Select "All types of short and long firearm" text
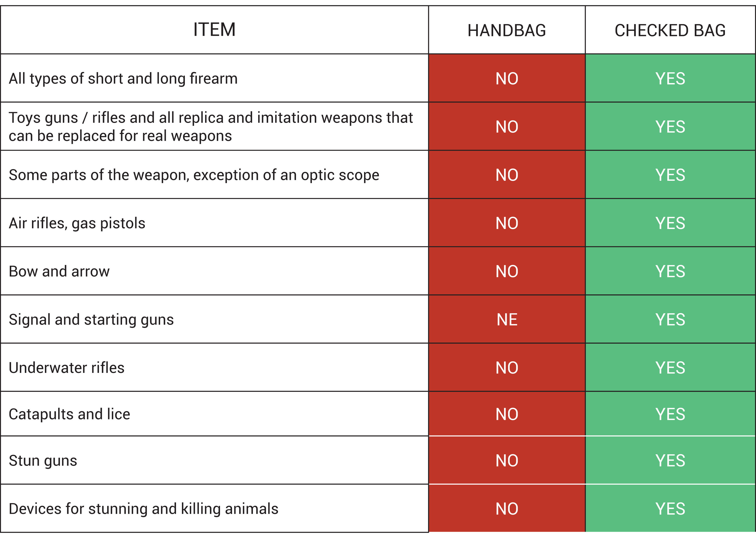Image resolution: width=756 pixels, height=538 pixels. (x=123, y=79)
